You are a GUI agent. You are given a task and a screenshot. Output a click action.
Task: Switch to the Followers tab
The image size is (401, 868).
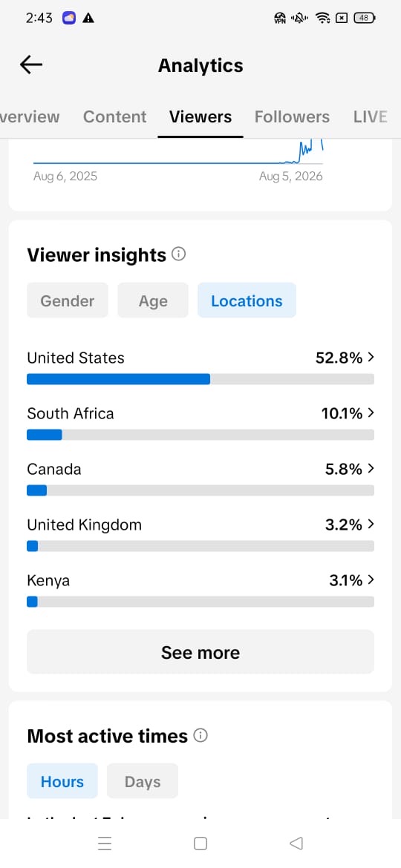pos(292,116)
